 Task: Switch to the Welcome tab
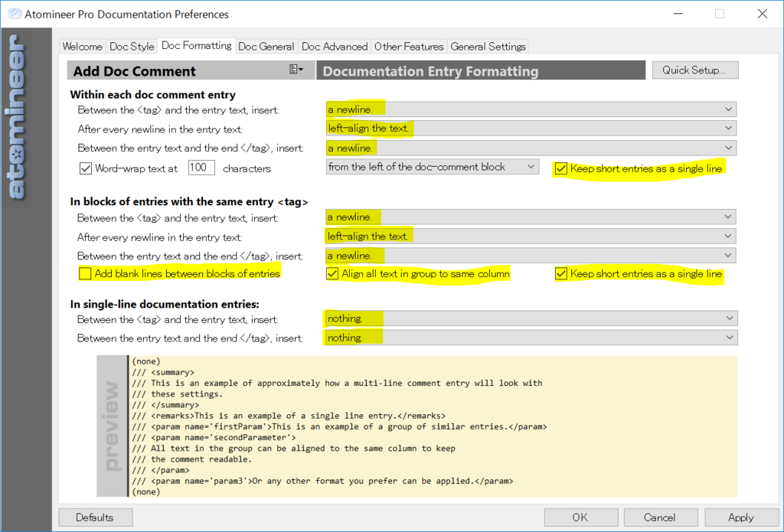[82, 47]
